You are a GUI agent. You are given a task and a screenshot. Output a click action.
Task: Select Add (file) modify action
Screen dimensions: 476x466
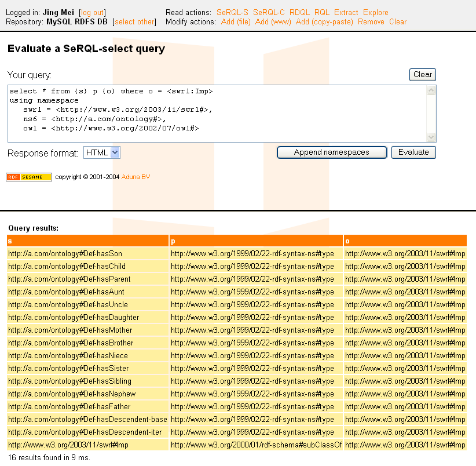[x=236, y=21]
